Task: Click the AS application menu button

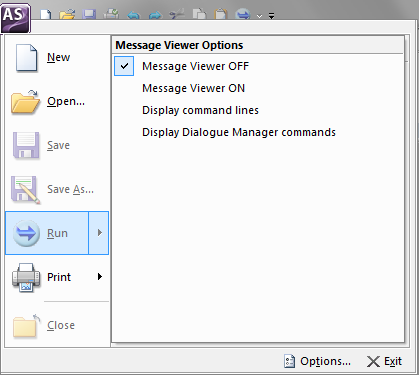Action: click(x=16, y=18)
